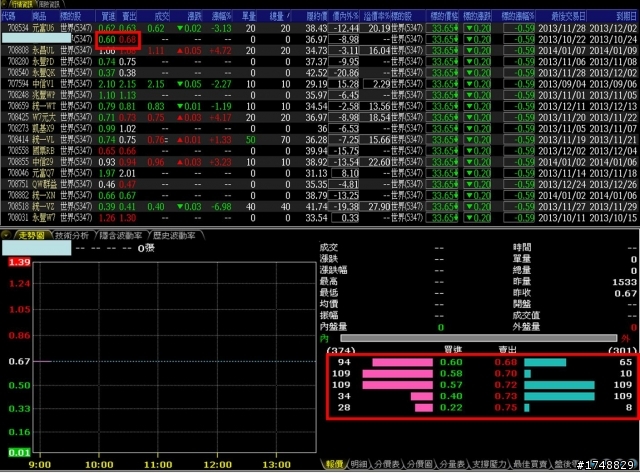The height and width of the screenshot is (473, 640).
Task: Open the 最佳買賣 tab
Action: click(x=529, y=464)
